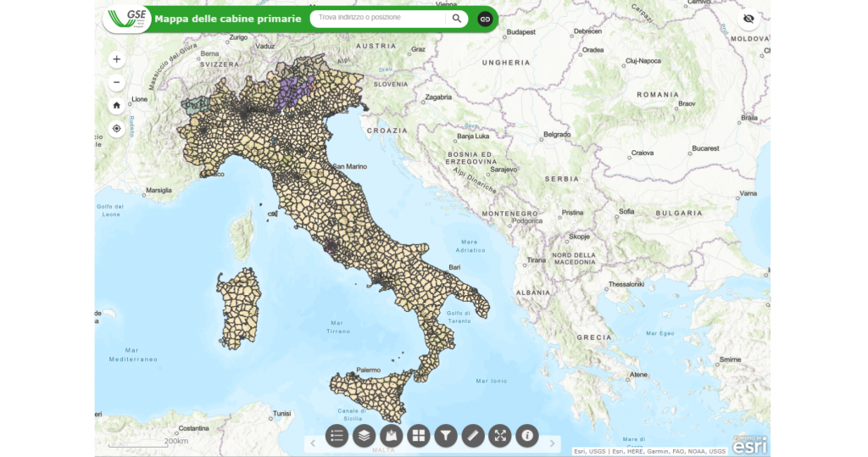Open the Filter widget
868x457 pixels.
click(446, 436)
